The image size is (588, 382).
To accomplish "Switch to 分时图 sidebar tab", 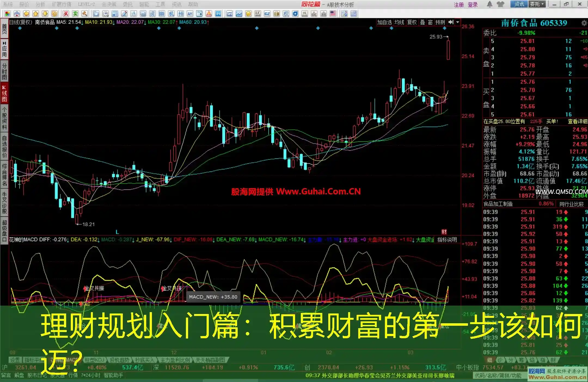I will coord(4,71).
